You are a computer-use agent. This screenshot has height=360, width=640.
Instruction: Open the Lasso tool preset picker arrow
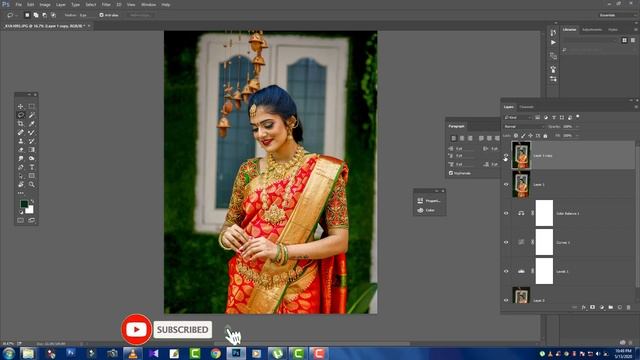16,16
